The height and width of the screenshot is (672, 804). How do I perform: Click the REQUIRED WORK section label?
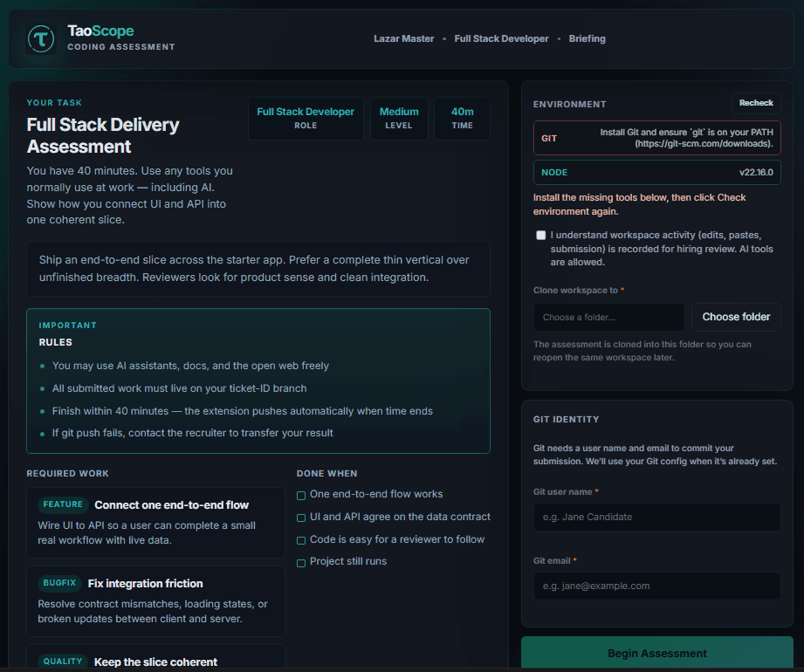(68, 473)
